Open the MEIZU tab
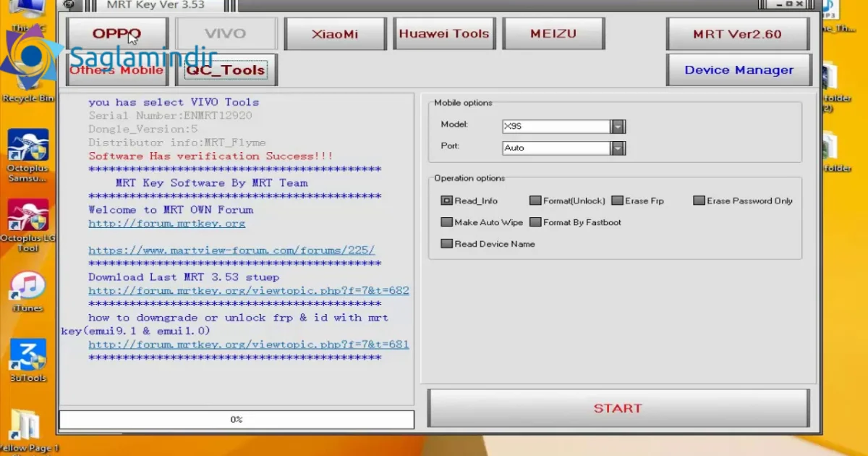This screenshot has width=868, height=456. point(553,34)
